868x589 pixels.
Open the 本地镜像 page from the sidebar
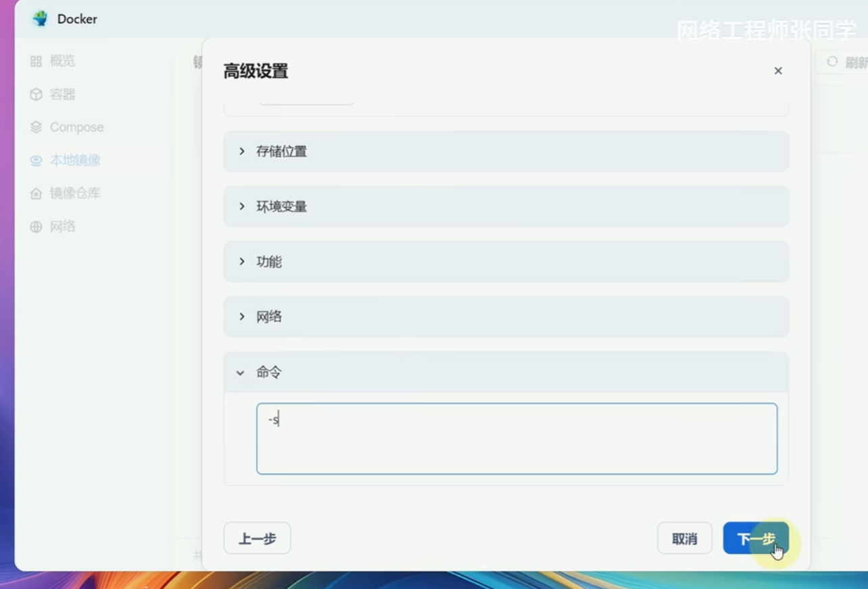tap(74, 160)
